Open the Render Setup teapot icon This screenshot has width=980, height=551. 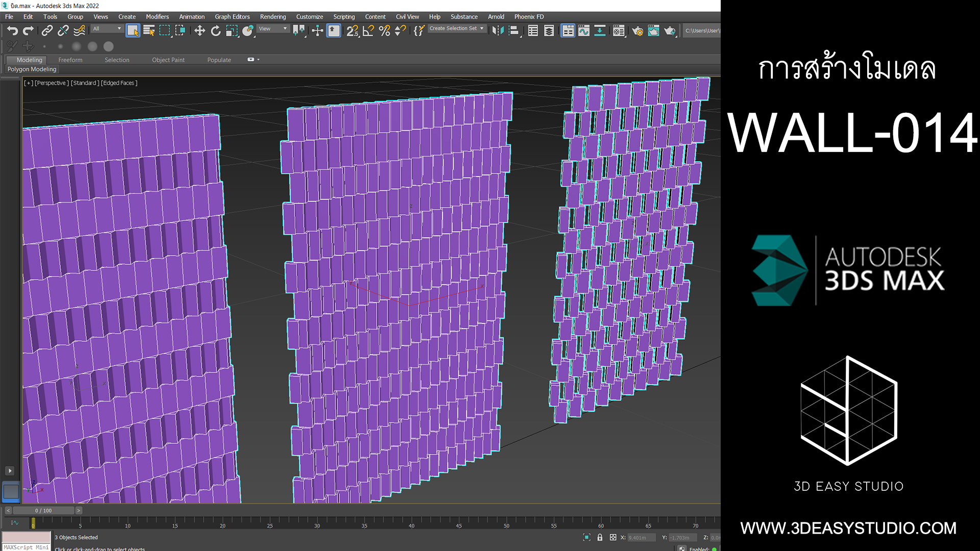(x=637, y=31)
